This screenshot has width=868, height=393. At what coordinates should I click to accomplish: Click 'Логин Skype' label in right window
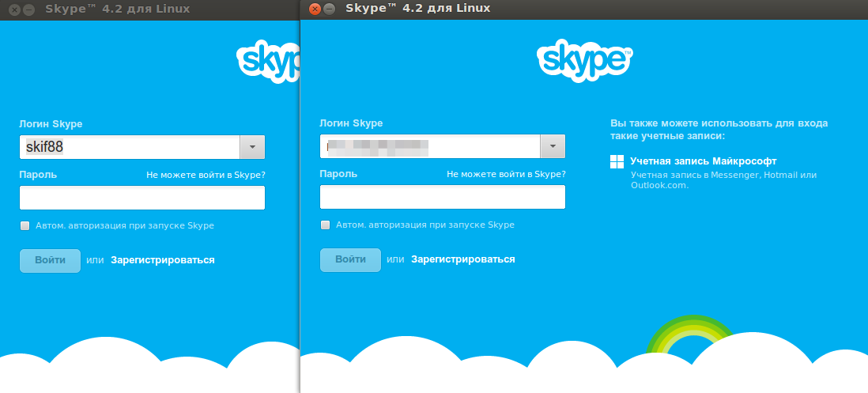pyautogui.click(x=351, y=123)
